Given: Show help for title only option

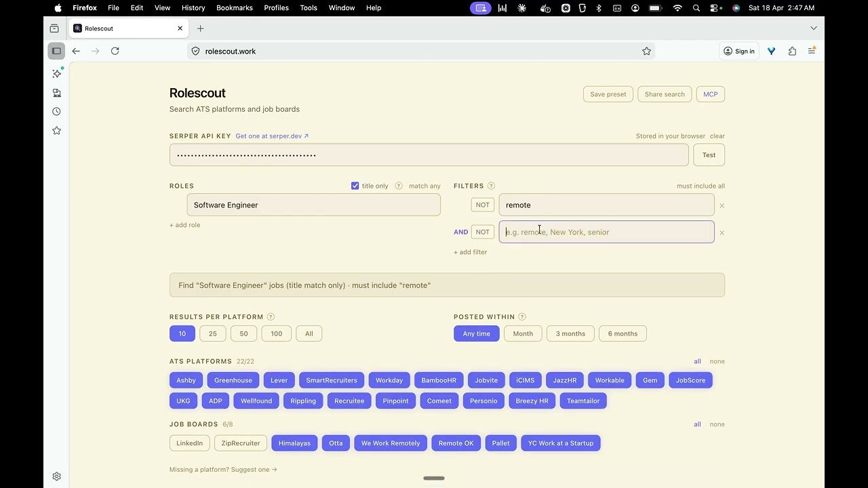Looking at the screenshot, I should tap(399, 186).
